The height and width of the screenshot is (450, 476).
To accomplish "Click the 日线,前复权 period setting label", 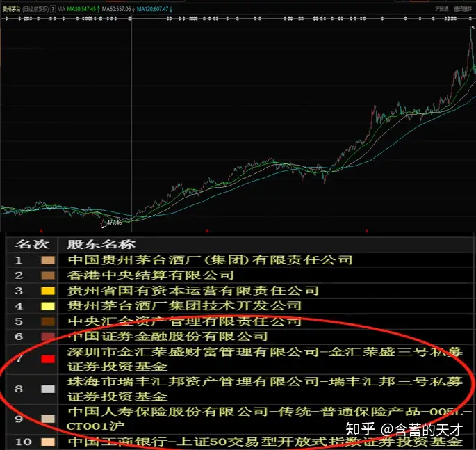I will [35, 9].
